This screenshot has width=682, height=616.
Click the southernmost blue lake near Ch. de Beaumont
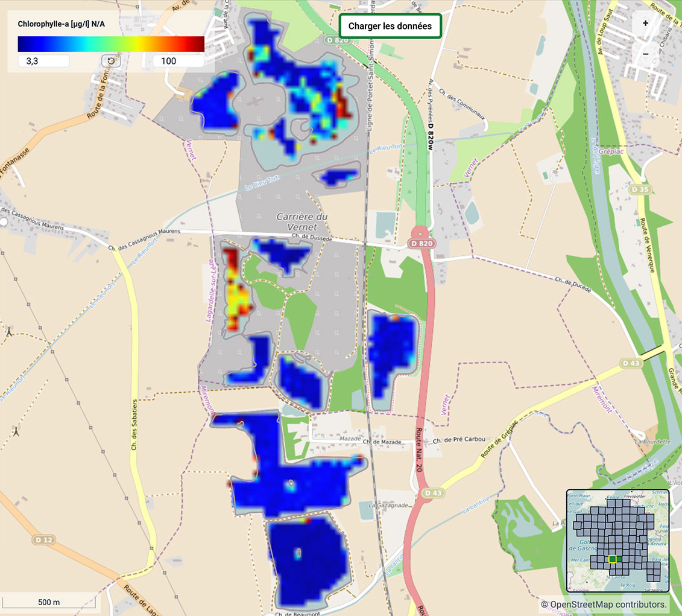[x=308, y=558]
